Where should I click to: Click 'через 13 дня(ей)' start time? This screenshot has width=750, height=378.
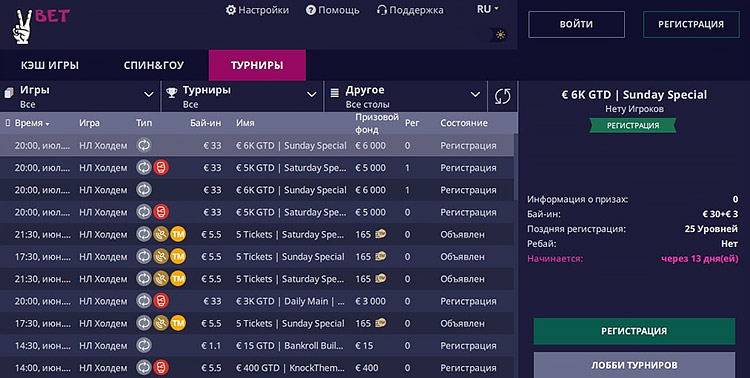pyautogui.click(x=700, y=259)
